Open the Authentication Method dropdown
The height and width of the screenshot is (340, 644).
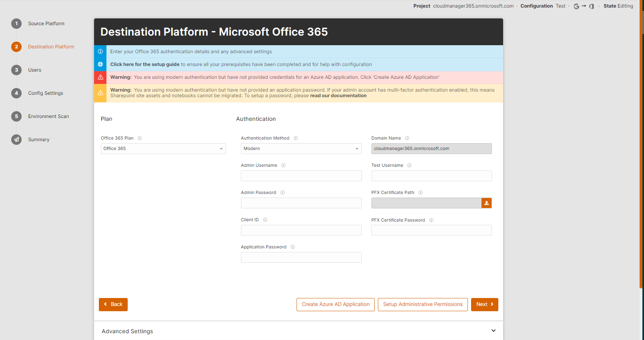301,149
